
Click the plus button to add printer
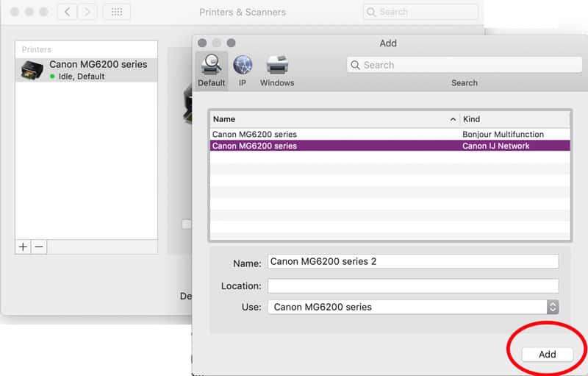23,247
